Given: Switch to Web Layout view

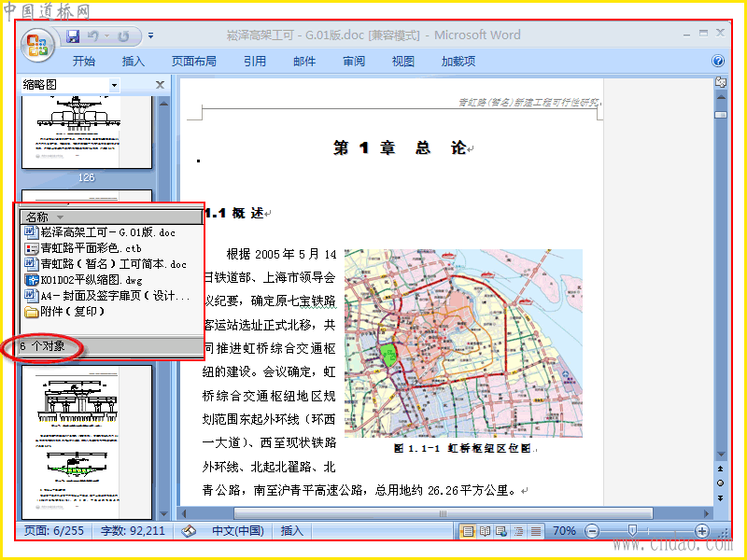Looking at the screenshot, I should click(x=501, y=530).
